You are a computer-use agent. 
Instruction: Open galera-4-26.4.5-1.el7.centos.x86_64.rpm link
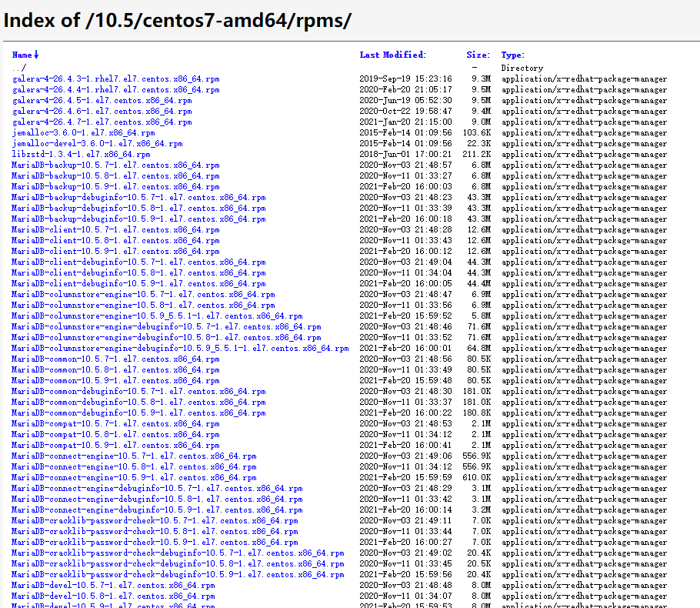tap(102, 101)
